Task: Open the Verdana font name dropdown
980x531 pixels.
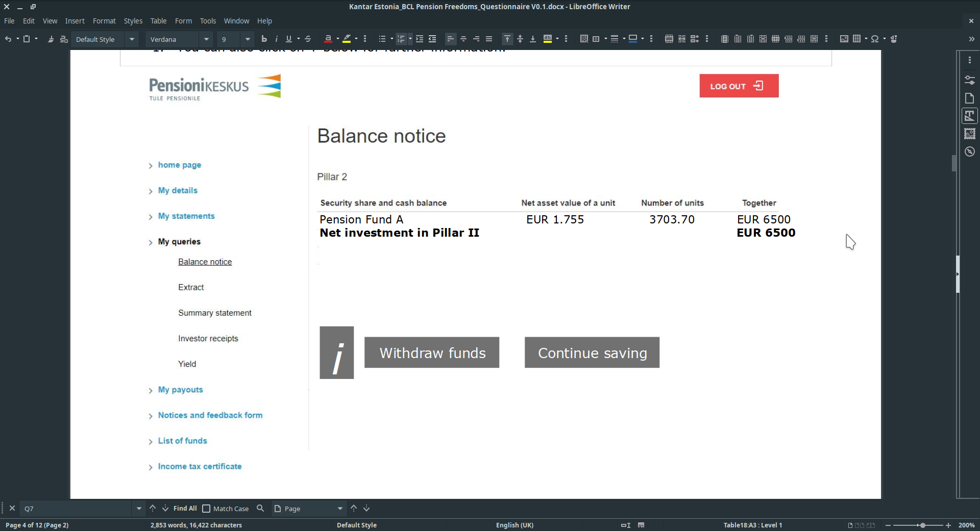Action: tap(206, 39)
